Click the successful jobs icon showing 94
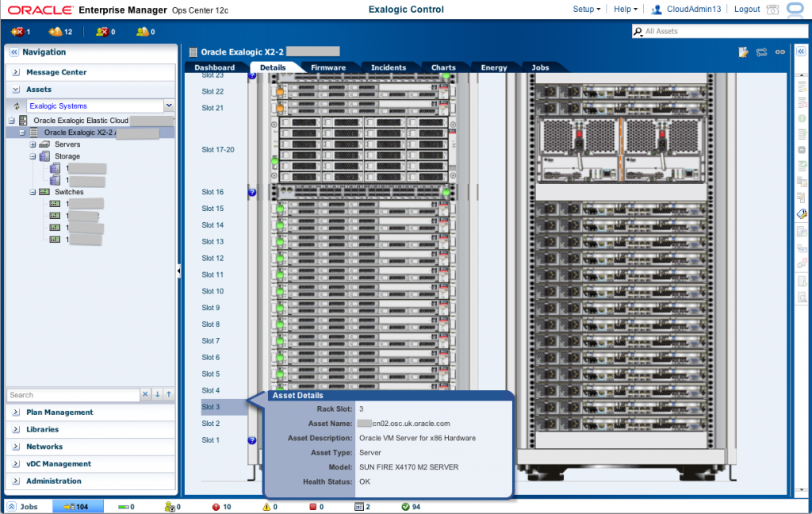Image resolution: width=812 pixels, height=514 pixels. tap(405, 507)
